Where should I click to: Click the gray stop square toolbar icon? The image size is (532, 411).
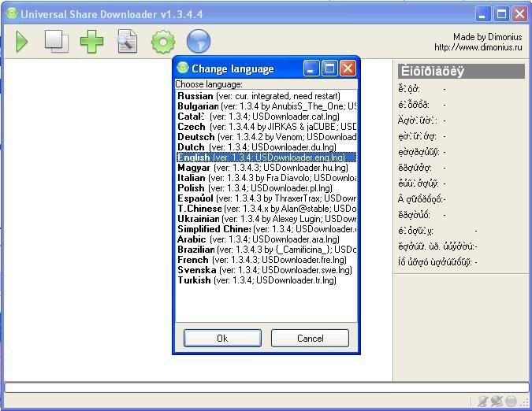(x=56, y=42)
